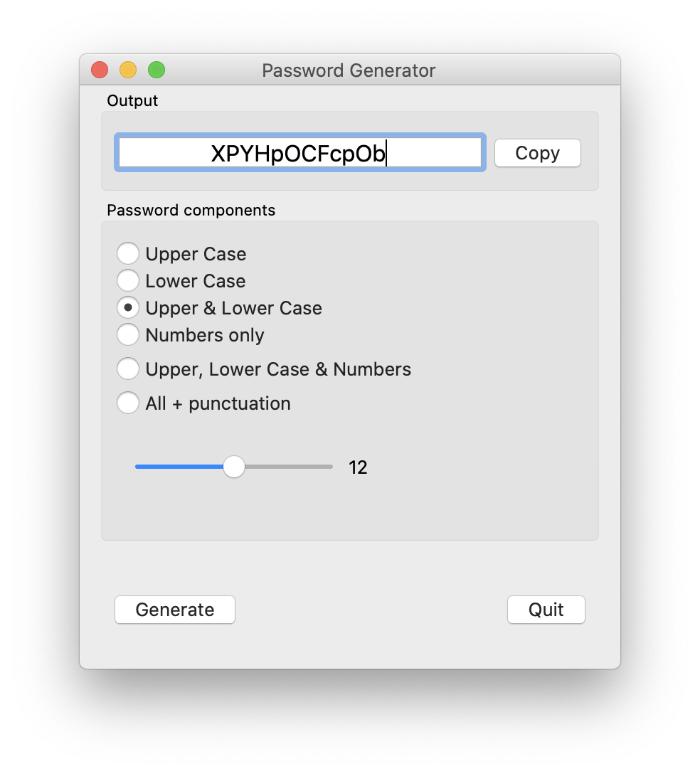Click the gray slider track past the handle
This screenshot has height=774, width=700.
(x=289, y=467)
